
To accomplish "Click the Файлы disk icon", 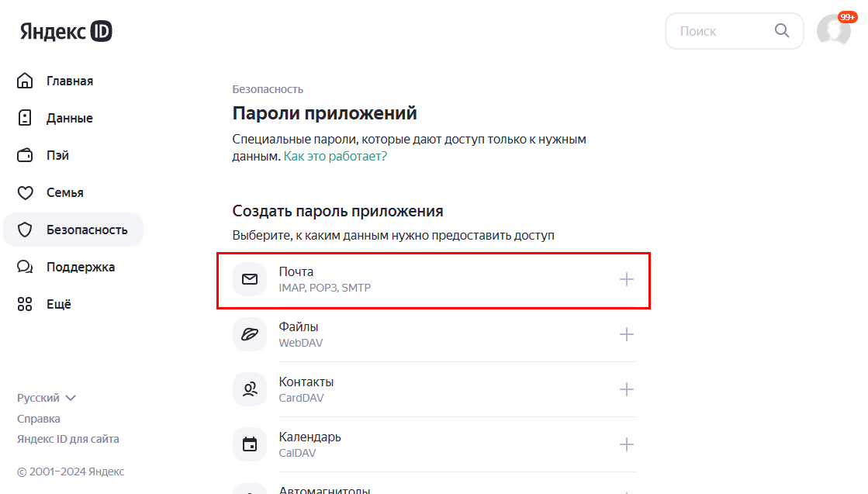I will click(x=250, y=334).
